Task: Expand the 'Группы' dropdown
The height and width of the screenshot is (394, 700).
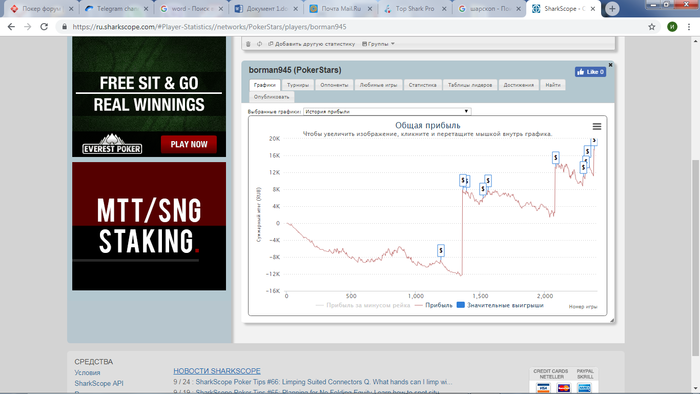Action: 378,44
